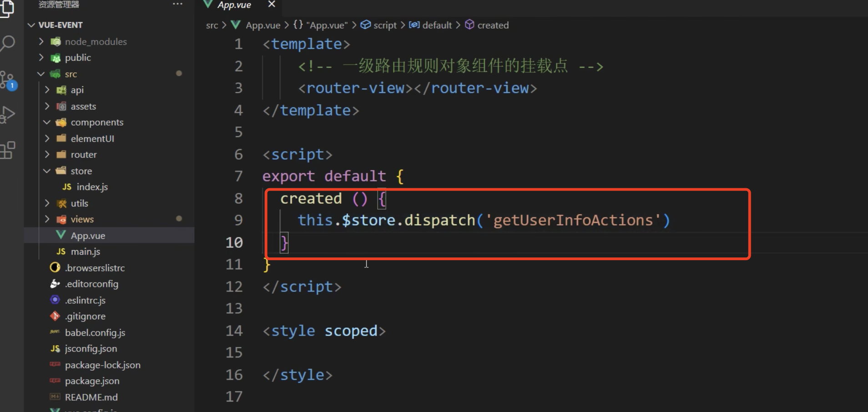Click line number 10 in the gutter
868x412 pixels.
coord(234,242)
